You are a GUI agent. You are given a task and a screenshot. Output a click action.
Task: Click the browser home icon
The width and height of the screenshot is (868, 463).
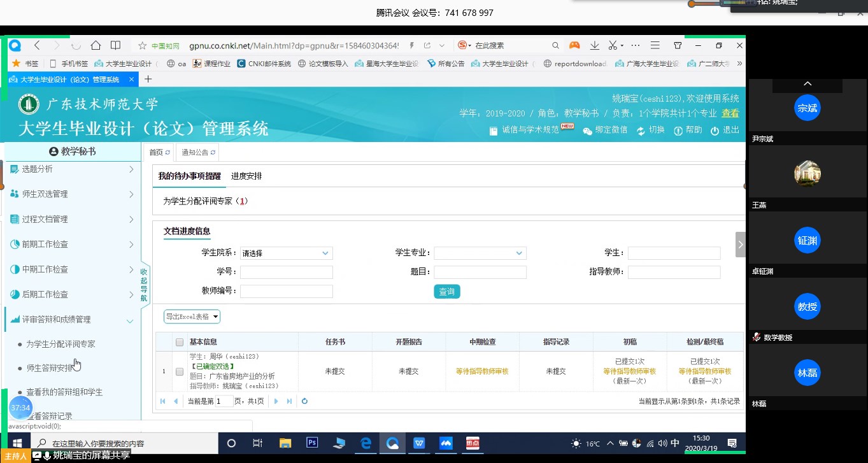(96, 45)
